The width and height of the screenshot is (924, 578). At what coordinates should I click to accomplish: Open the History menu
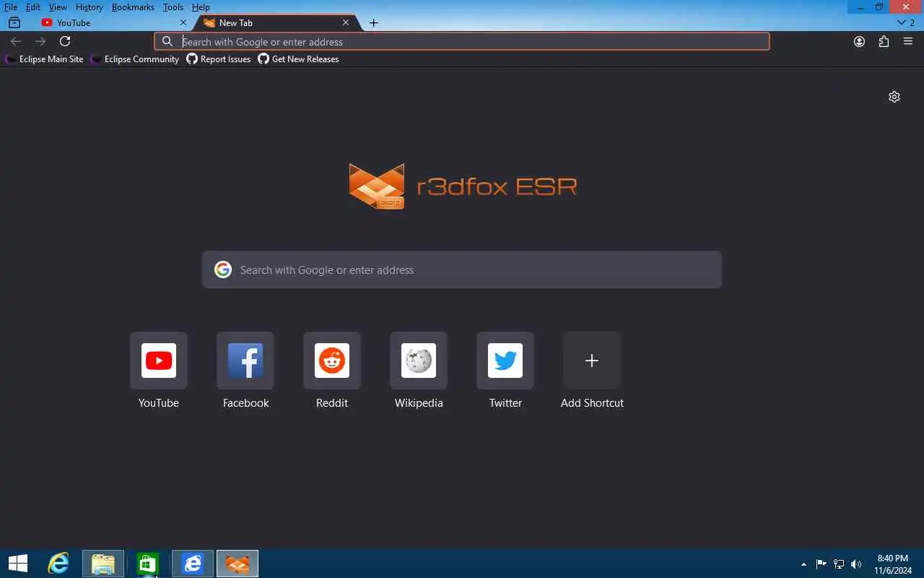click(89, 7)
